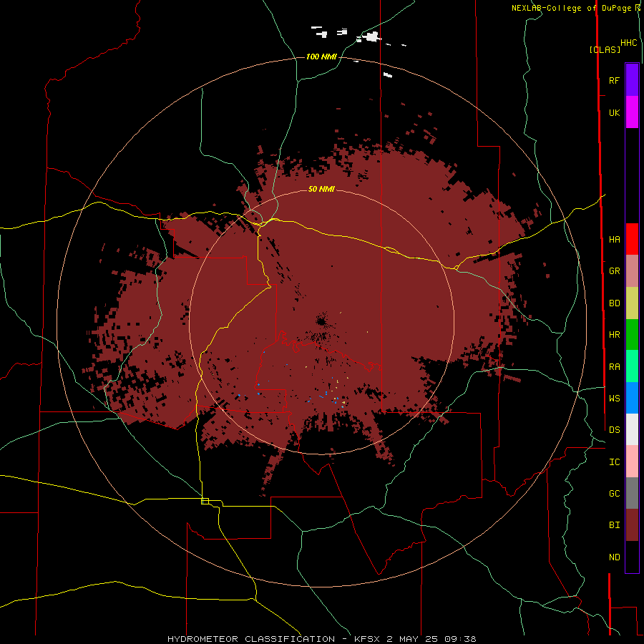Viewport: 644px width, 644px height.
Task: Click the BD legend label
Action: (614, 303)
